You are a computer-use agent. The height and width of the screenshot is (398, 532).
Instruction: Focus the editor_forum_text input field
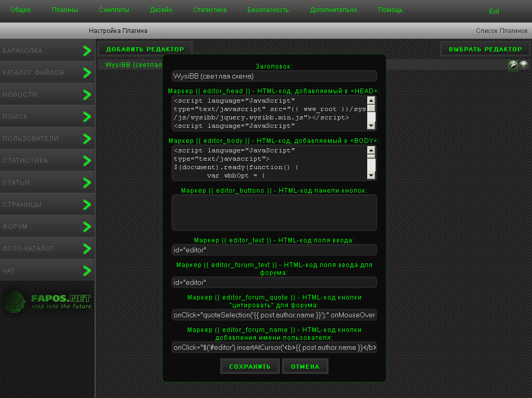coord(274,283)
